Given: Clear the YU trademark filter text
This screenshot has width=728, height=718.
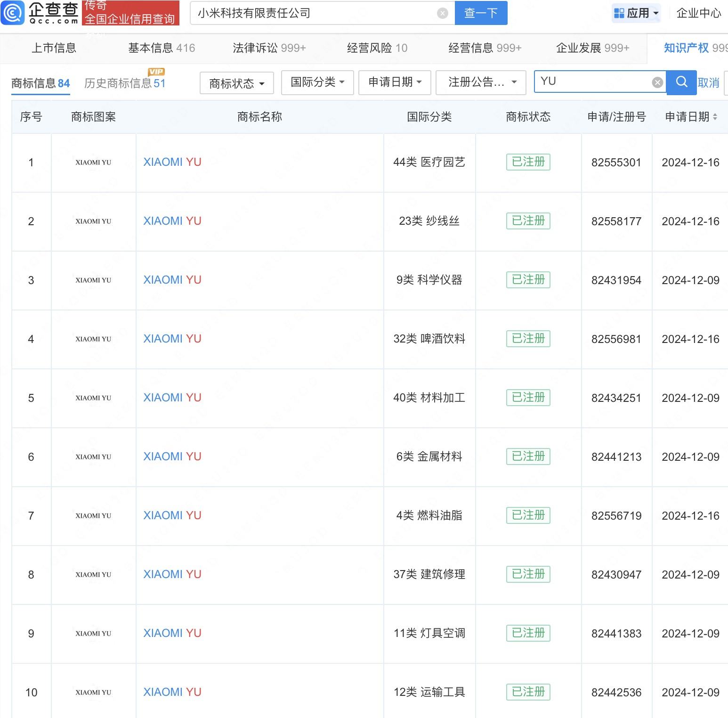Looking at the screenshot, I should 657,82.
